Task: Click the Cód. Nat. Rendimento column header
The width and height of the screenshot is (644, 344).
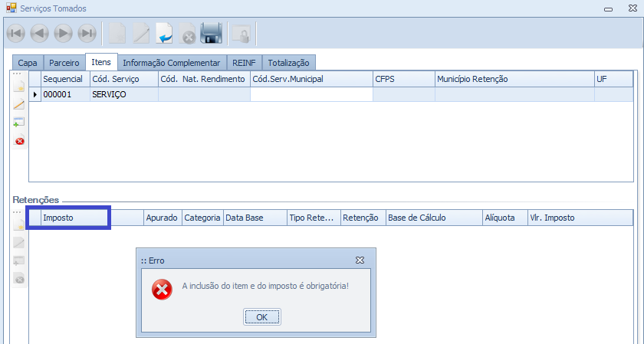Action: coord(204,79)
